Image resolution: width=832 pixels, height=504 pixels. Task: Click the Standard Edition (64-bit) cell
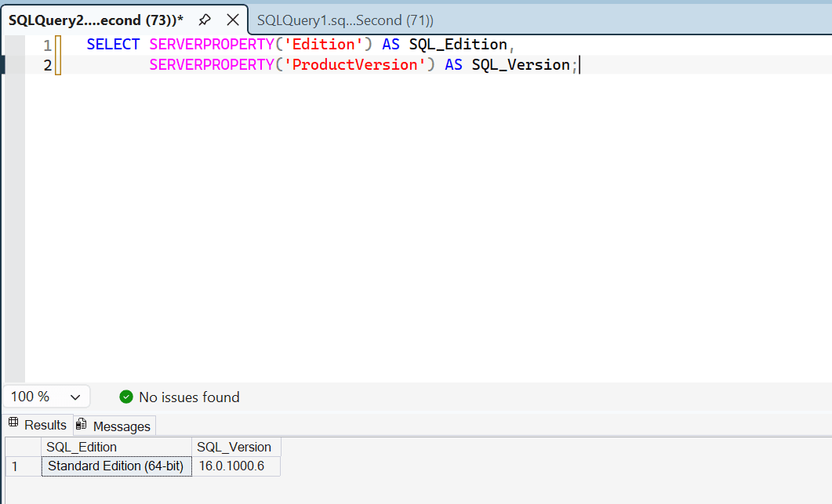click(115, 466)
